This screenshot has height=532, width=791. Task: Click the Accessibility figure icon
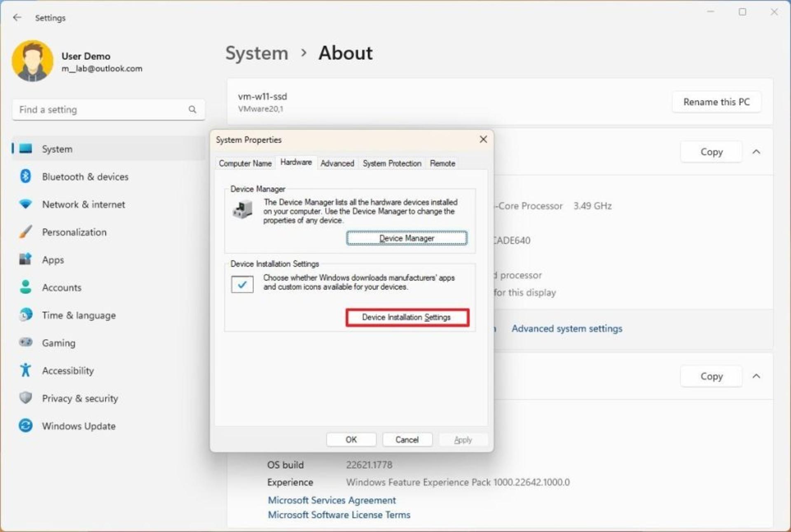[26, 370]
